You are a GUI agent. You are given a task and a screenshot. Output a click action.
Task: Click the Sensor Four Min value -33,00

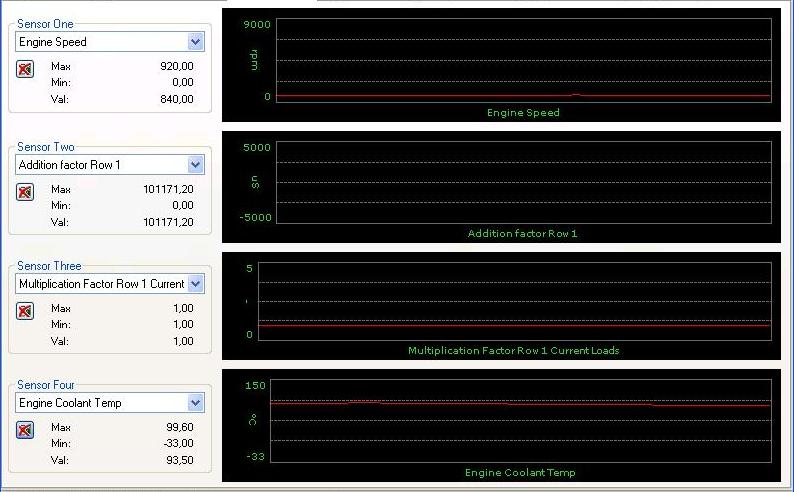[178, 443]
